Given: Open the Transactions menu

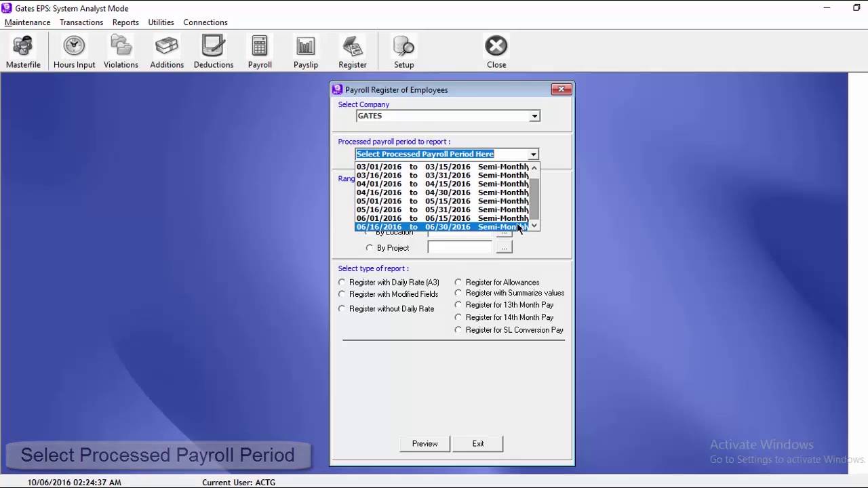Looking at the screenshot, I should [x=81, y=22].
